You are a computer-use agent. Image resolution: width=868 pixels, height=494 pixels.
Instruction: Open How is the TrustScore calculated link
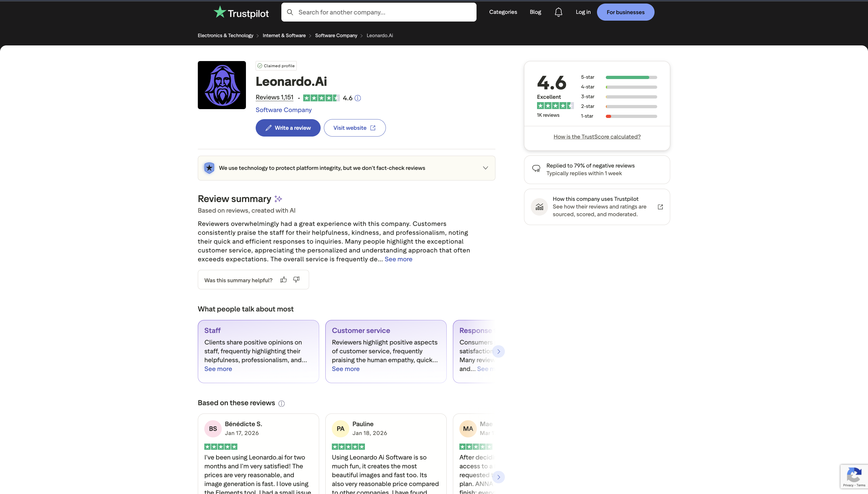tap(596, 136)
